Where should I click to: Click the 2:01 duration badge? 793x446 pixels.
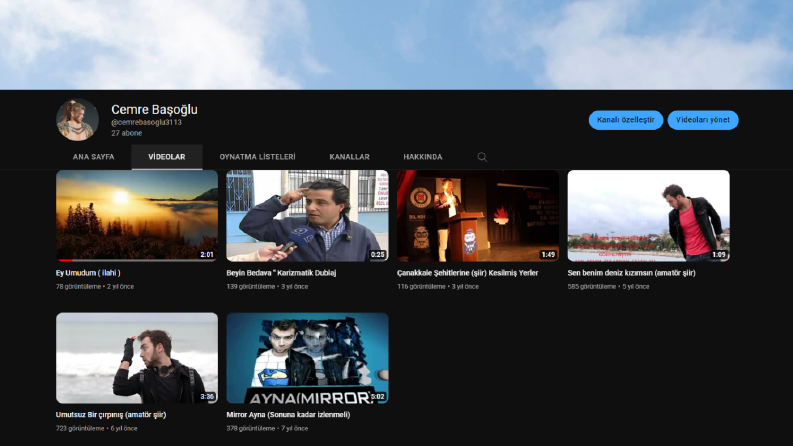(x=207, y=255)
